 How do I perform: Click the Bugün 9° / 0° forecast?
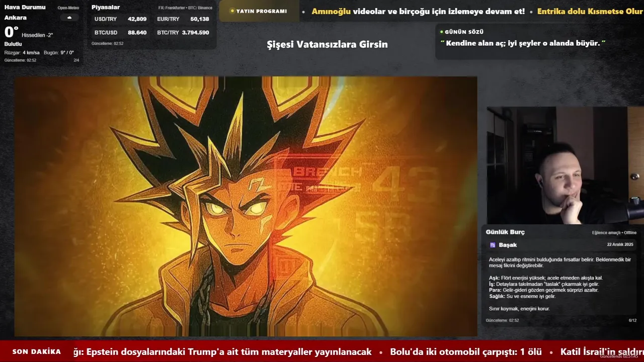click(59, 52)
